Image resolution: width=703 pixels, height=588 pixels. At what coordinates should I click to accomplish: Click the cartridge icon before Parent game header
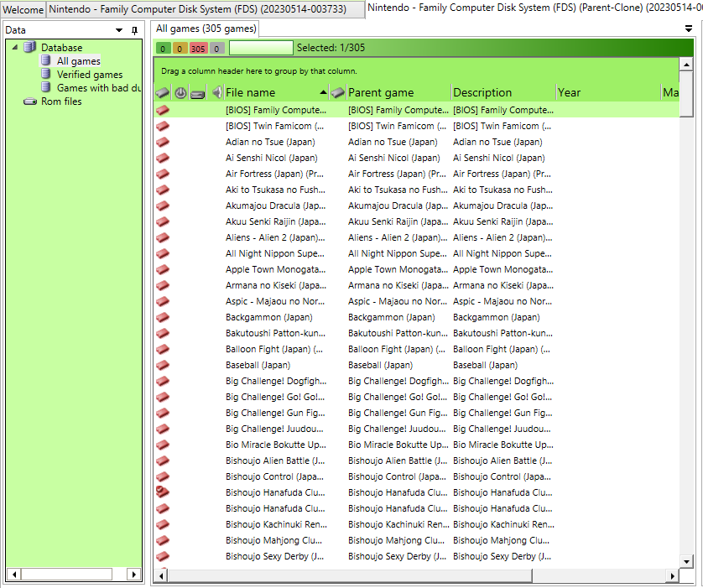[x=337, y=93]
